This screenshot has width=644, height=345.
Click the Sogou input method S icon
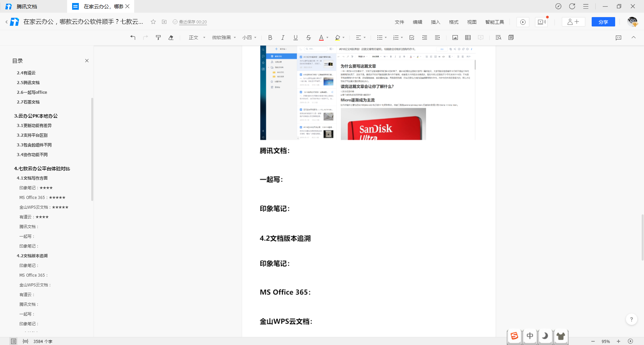(514, 336)
